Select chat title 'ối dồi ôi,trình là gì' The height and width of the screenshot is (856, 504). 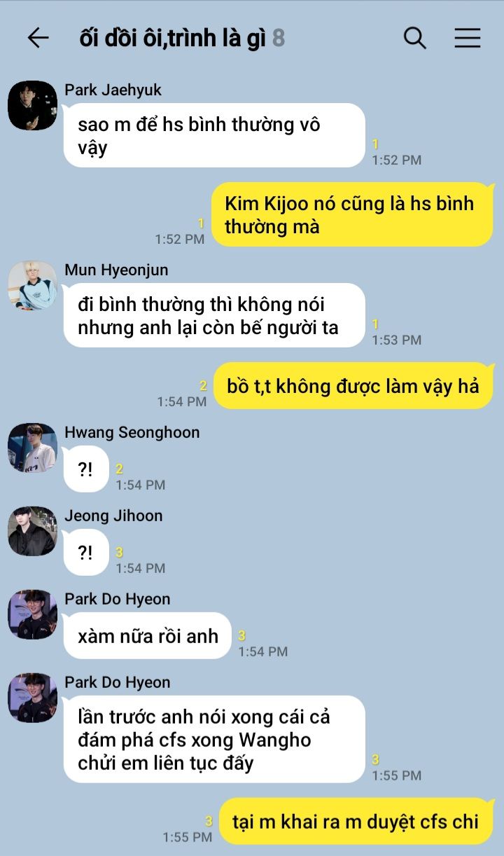pos(173,39)
